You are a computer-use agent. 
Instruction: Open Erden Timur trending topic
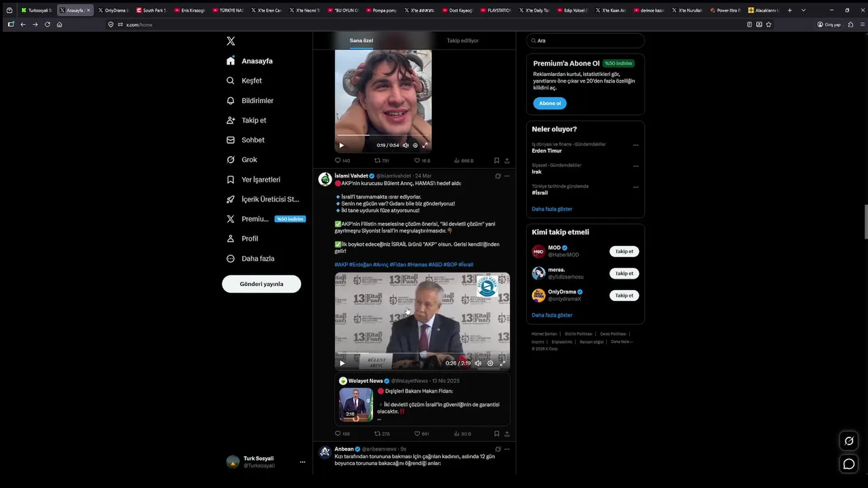547,151
